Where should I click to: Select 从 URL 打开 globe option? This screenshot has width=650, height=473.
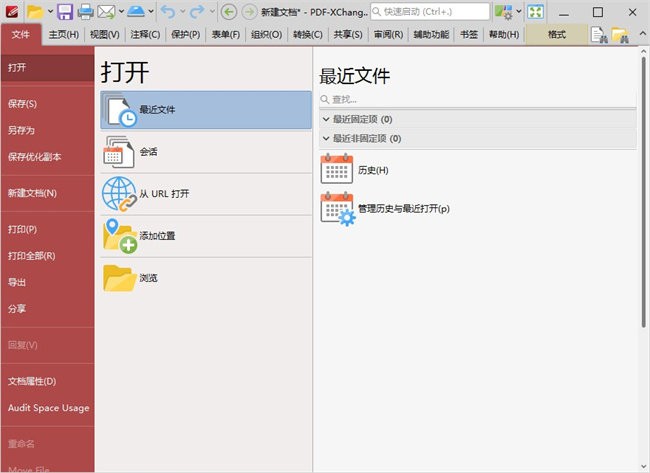(x=206, y=194)
